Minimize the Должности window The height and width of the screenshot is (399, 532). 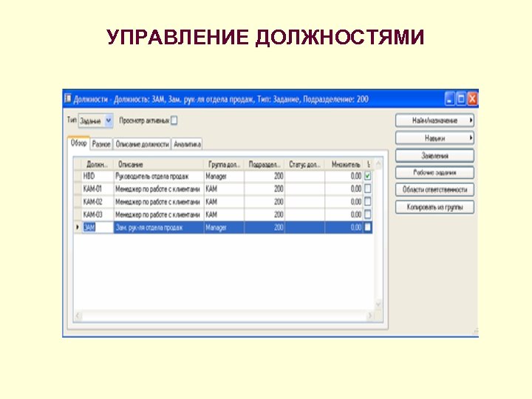click(449, 99)
